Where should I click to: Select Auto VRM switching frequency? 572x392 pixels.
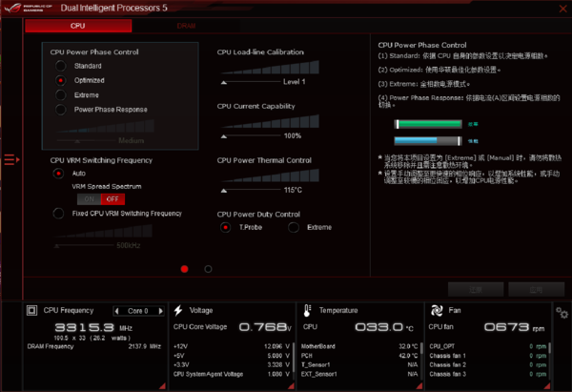(58, 174)
